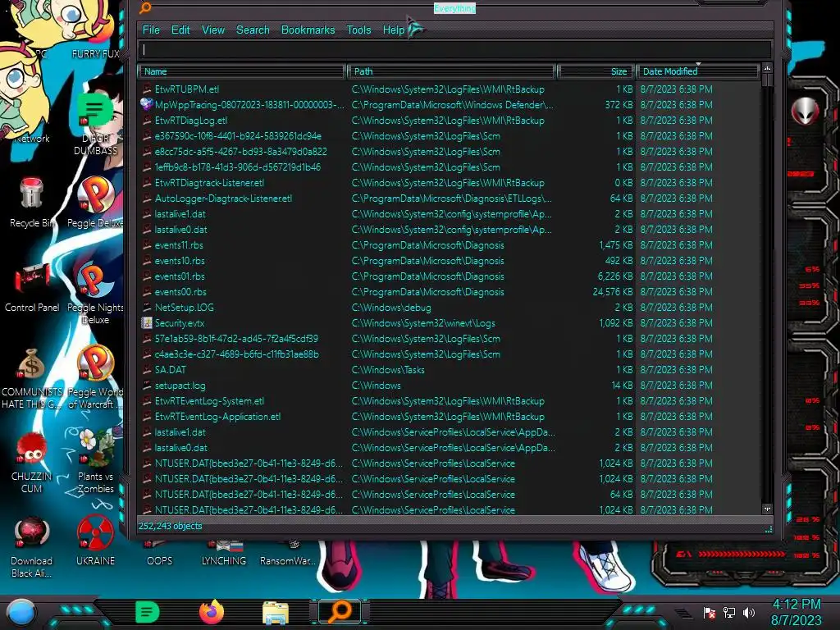Select events11.rbs file
Screen dimensions: 840x630
tap(179, 245)
